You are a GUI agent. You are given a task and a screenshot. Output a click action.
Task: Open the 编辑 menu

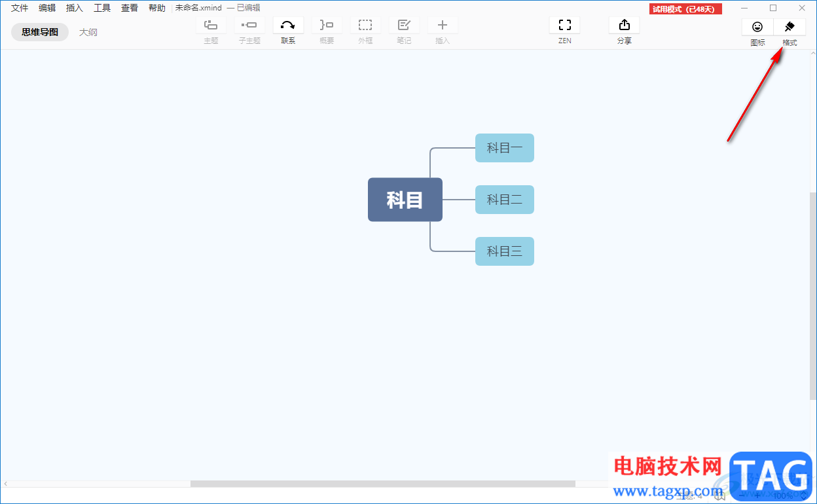[47, 8]
